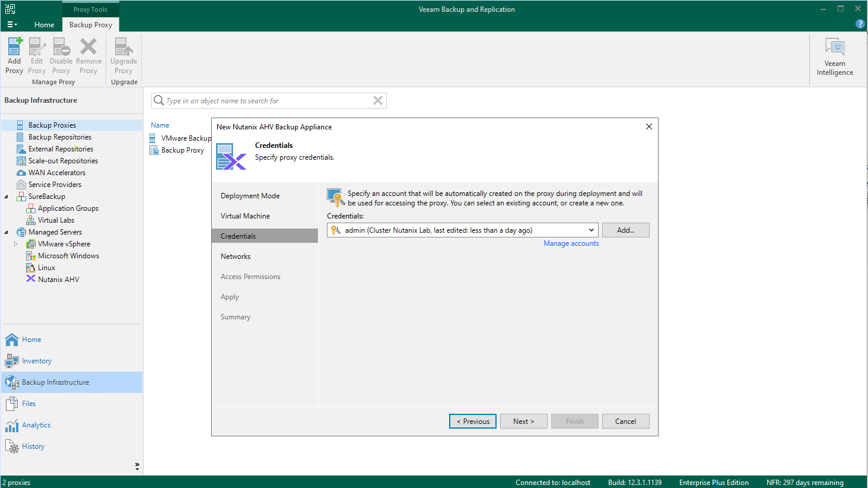
Task: Click the Backup Infrastructure globe icon
Action: coord(11,382)
